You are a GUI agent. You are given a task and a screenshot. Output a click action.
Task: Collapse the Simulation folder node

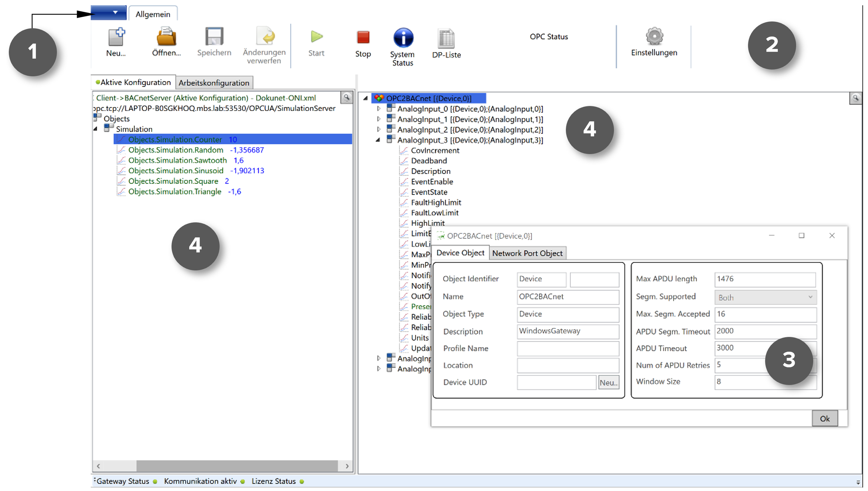[95, 129]
